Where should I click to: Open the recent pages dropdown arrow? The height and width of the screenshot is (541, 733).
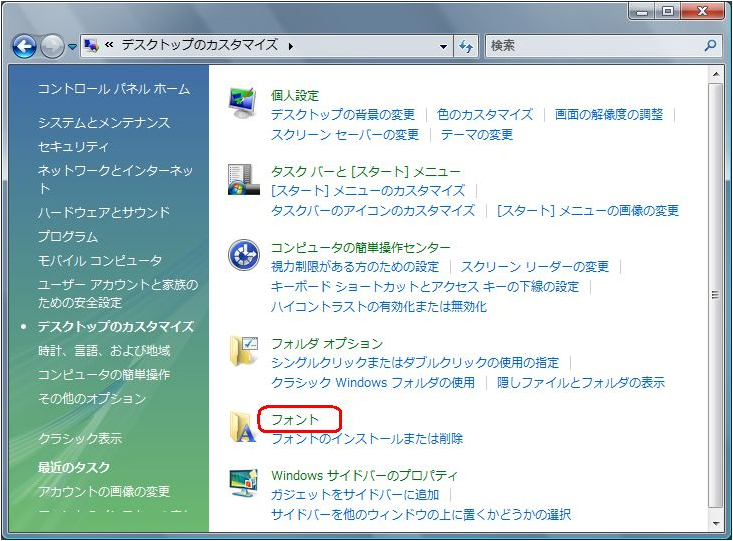(72, 47)
